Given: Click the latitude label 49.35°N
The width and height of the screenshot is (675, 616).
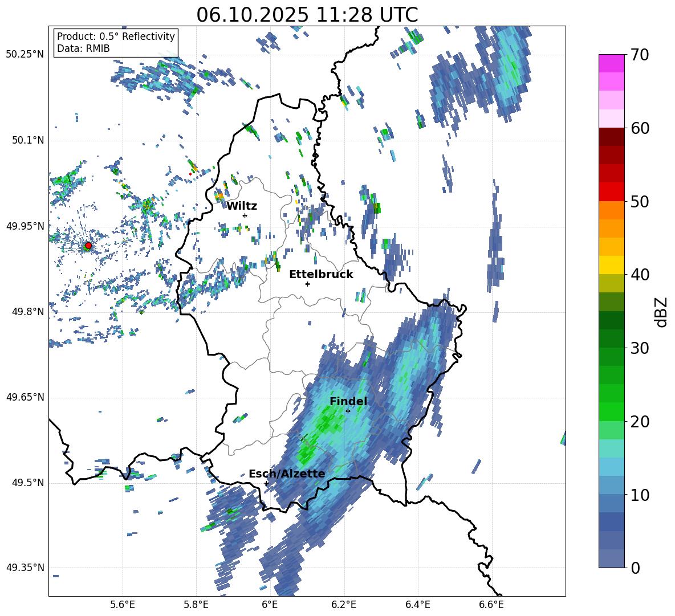Looking at the screenshot, I should tap(25, 568).
